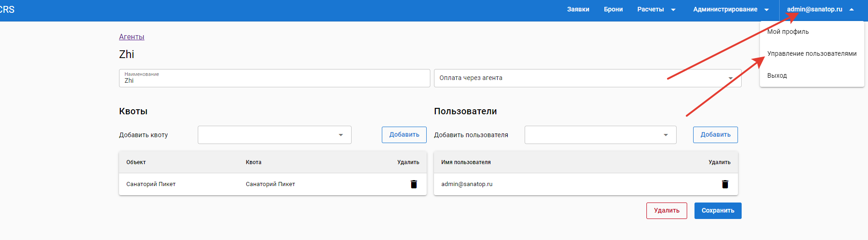Screen dimensions: 868x240
Task: Click the blue Сохранить button
Action: coord(717,211)
